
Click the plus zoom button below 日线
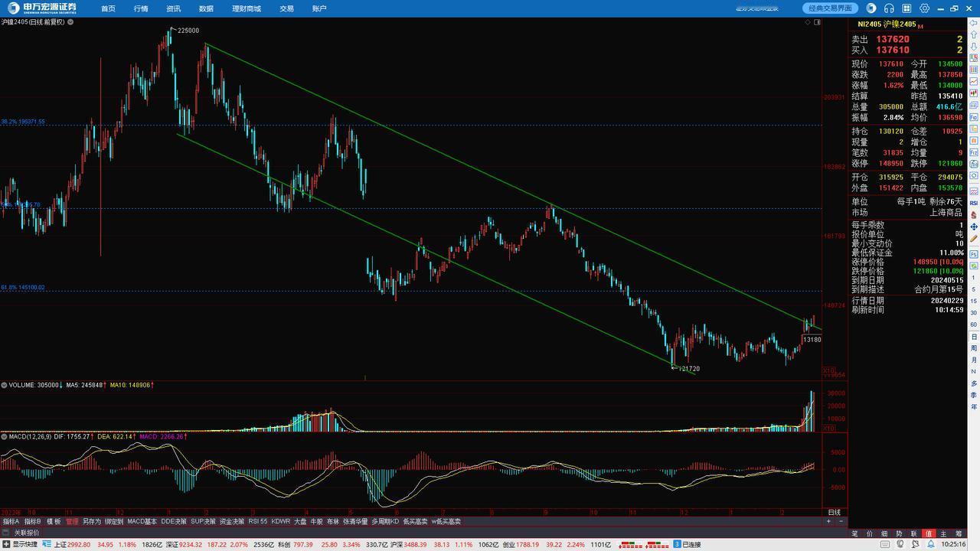click(828, 521)
